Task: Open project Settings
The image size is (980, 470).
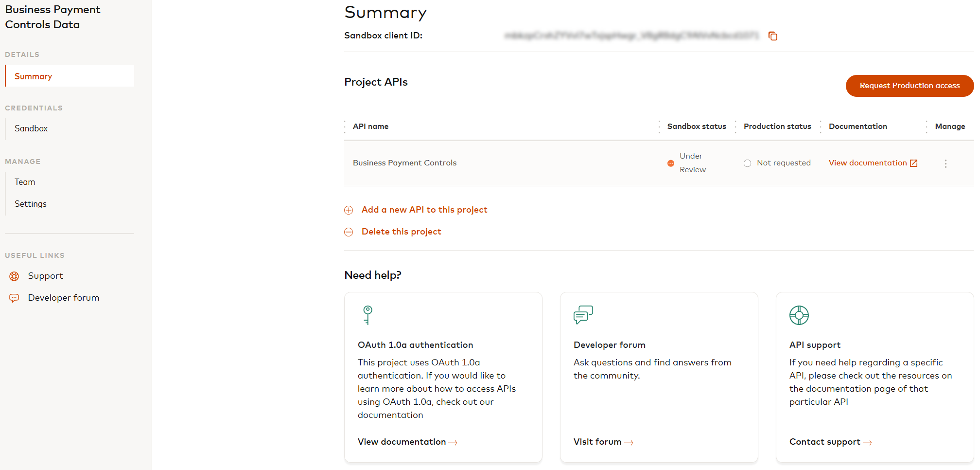Action: 31,204
